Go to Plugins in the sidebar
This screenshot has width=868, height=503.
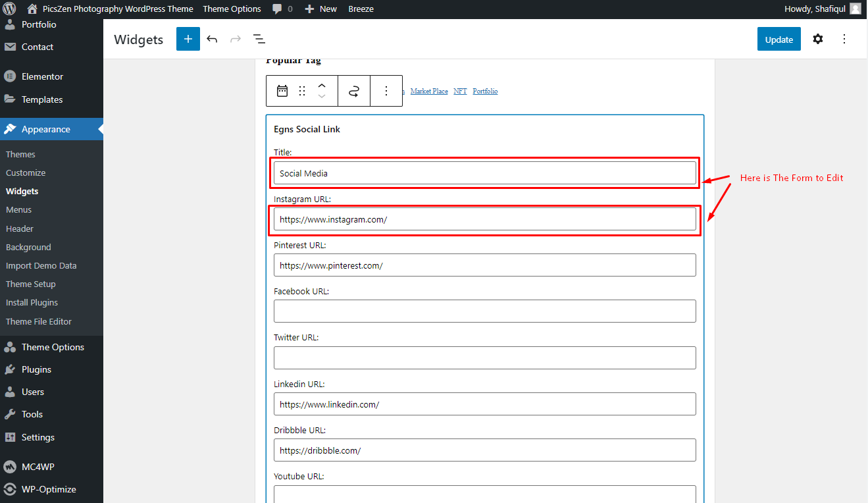[36, 369]
